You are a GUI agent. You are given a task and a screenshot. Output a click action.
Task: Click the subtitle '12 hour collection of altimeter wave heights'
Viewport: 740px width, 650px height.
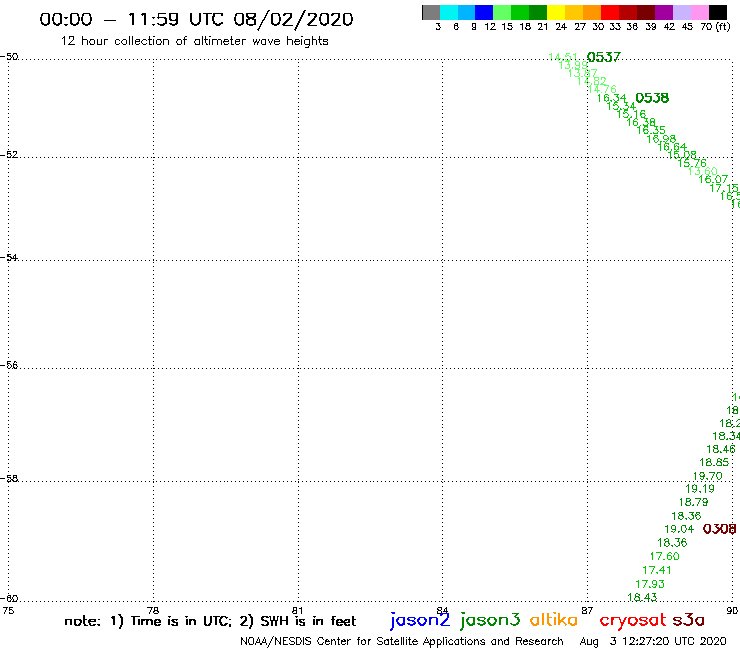(x=194, y=41)
